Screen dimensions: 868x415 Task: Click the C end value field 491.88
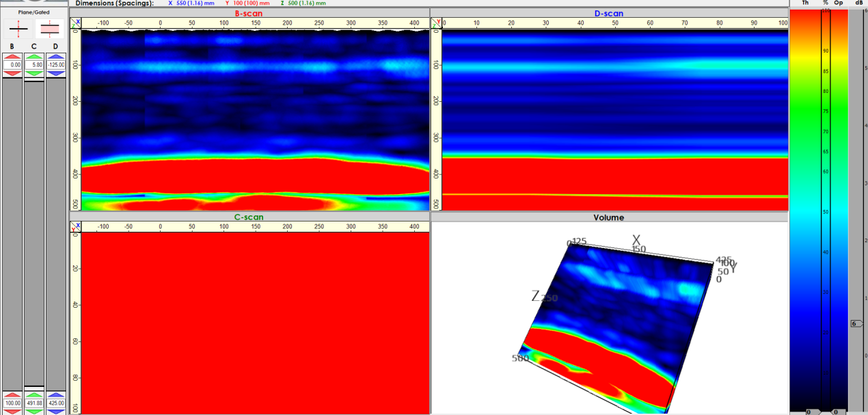pyautogui.click(x=33, y=403)
